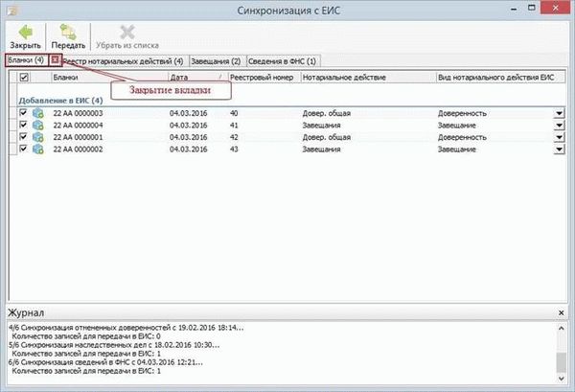Click the Убрать из списка X icon
The width and height of the screenshot is (575, 392).
(127, 32)
